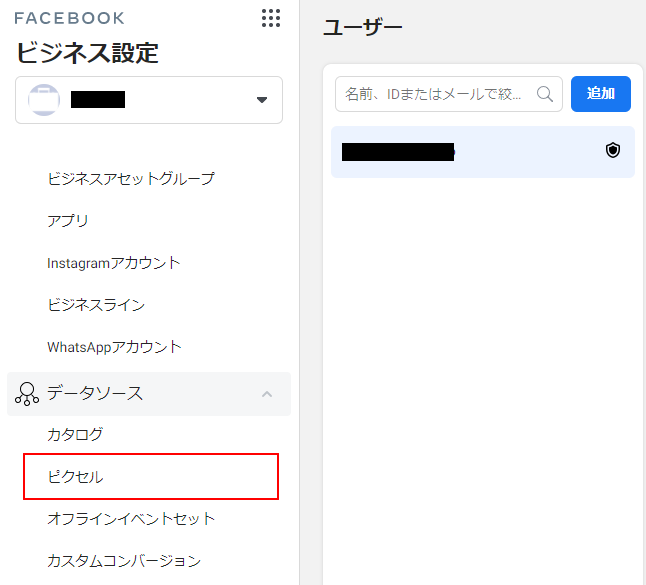
Task: Click the business account avatar icon
Action: coord(44,100)
